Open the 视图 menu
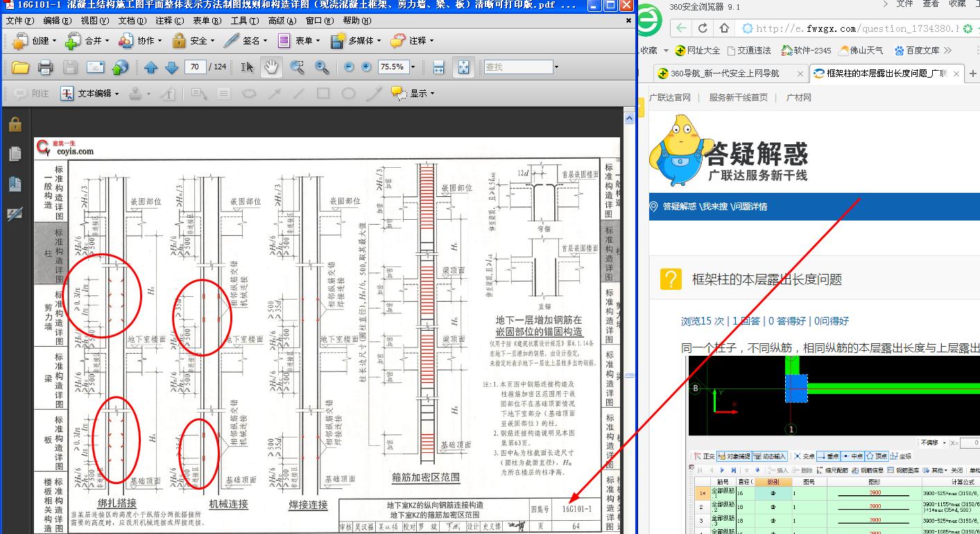The width and height of the screenshot is (980, 534). coord(95,21)
